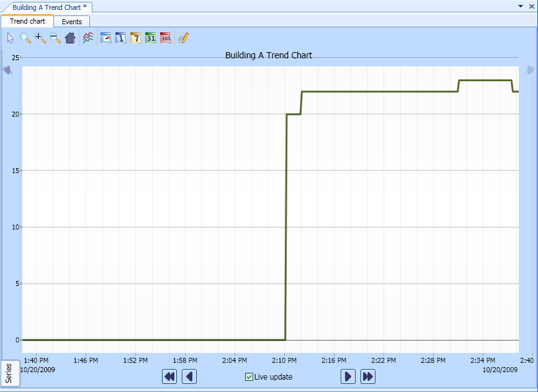Step forward with the single-right arrow button
This screenshot has width=538, height=392.
(348, 376)
